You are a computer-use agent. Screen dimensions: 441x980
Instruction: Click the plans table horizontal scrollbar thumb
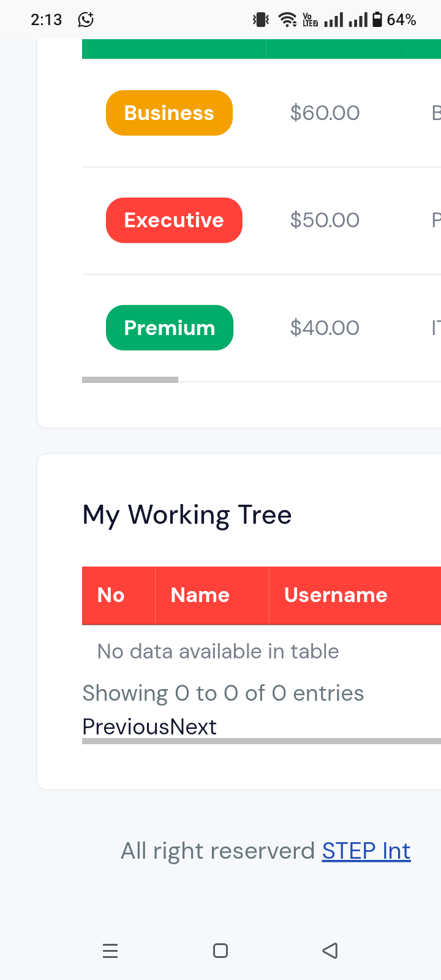130,380
